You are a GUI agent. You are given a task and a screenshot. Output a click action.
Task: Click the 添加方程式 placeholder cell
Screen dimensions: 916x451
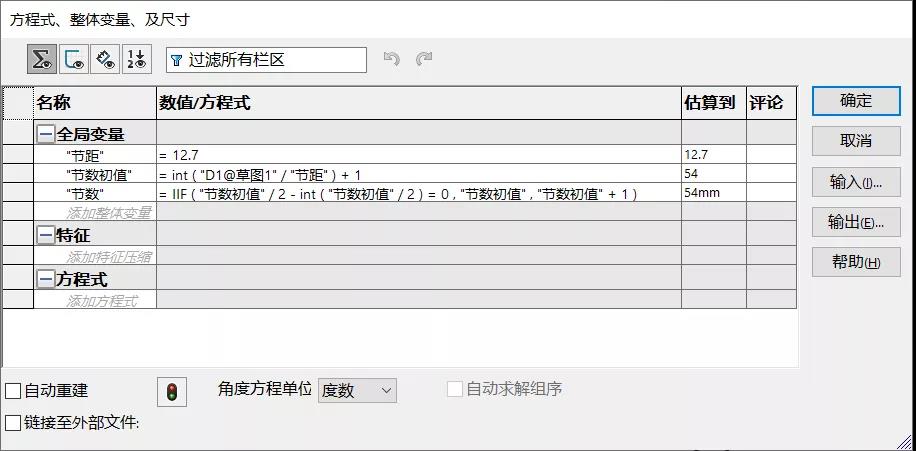95,300
